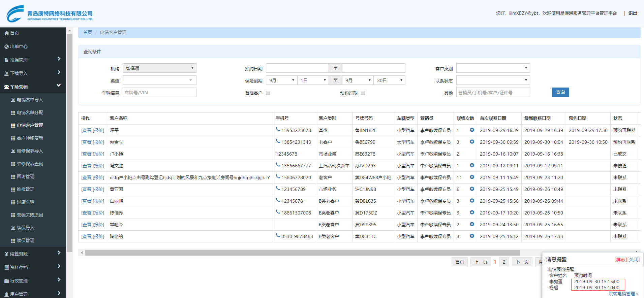Enable the 预约过期 checkbox
Viewport: 644px width, 298px height.
[363, 93]
